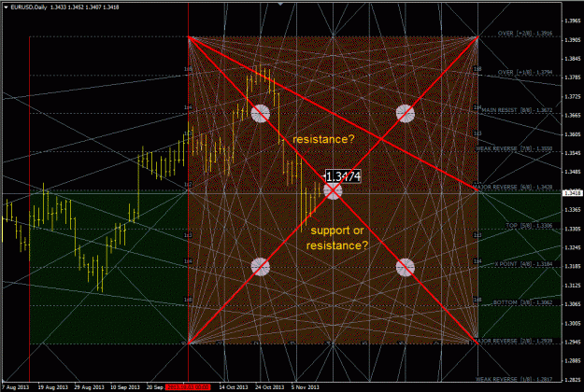Screen dimensions: 584x392
Task: Click 10 Sep 2013 on the time axis
Action: click(x=125, y=387)
